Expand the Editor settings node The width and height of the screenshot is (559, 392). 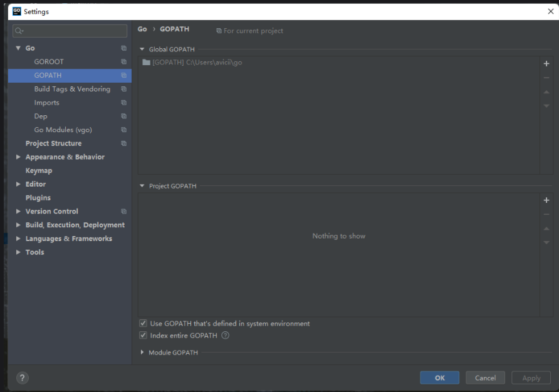tap(18, 184)
